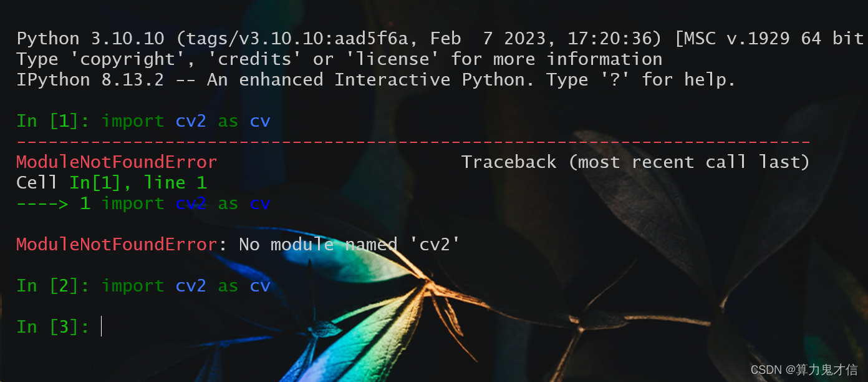Image resolution: width=868 pixels, height=382 pixels.
Task: Click the In [2]: import cv2 as cv line
Action: (x=143, y=286)
